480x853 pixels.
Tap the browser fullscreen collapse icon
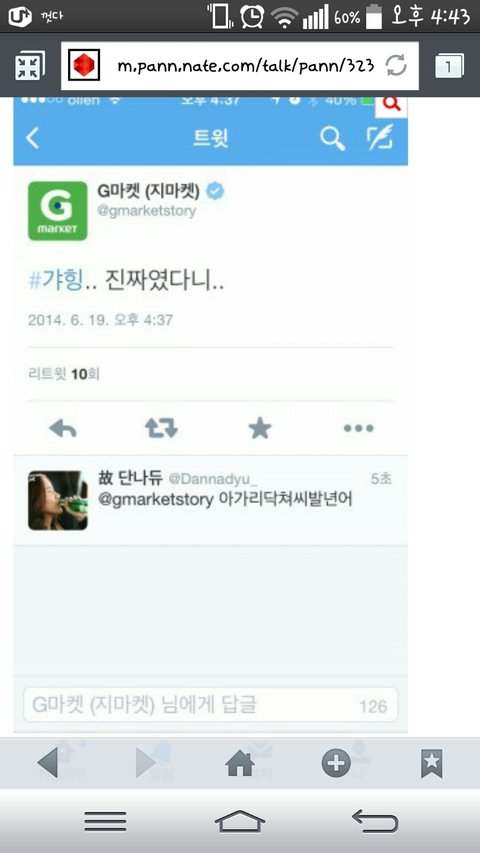29,66
